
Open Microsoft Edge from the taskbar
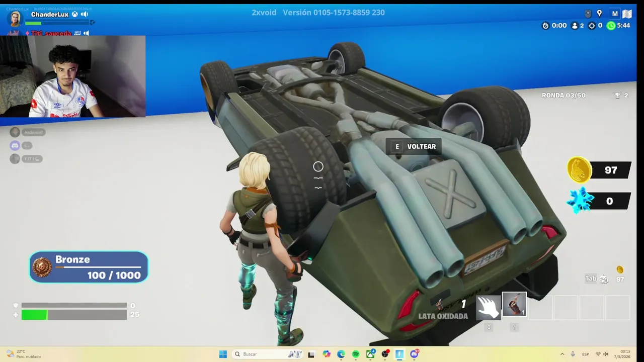pyautogui.click(x=341, y=354)
